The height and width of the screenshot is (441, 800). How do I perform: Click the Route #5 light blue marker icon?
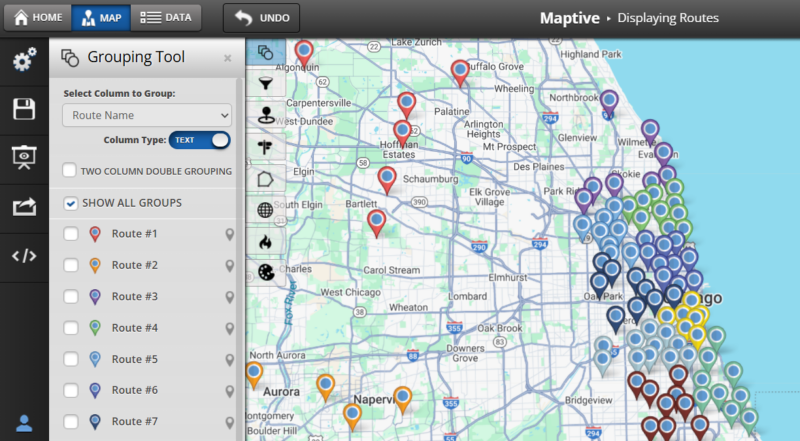point(95,359)
